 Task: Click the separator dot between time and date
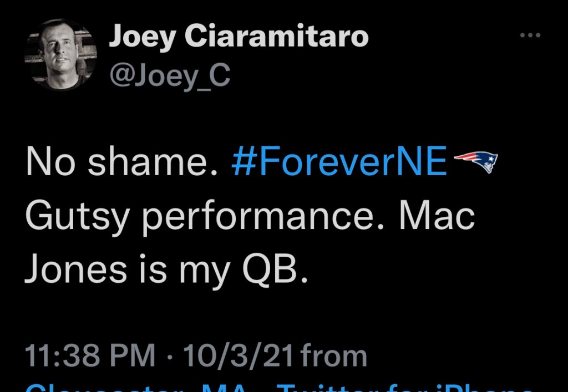pyautogui.click(x=169, y=356)
